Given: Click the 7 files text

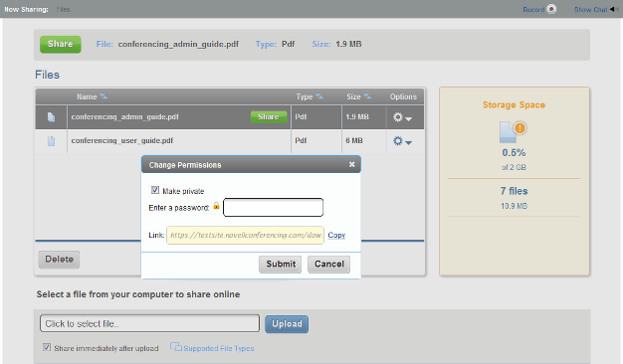Looking at the screenshot, I should 514,191.
